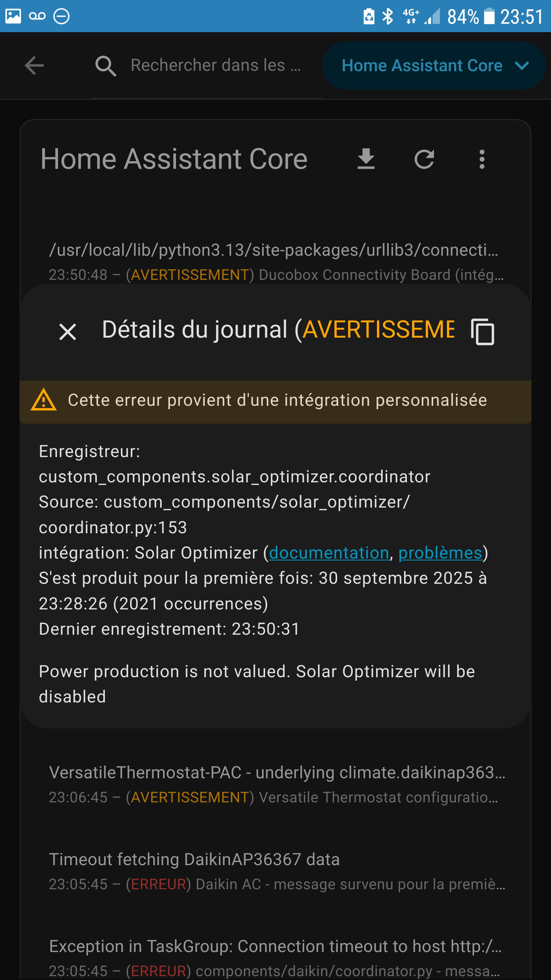Screen dimensions: 551x980
Task: Open the VersatileThermostat-PAC warning entry
Action: [x=275, y=785]
